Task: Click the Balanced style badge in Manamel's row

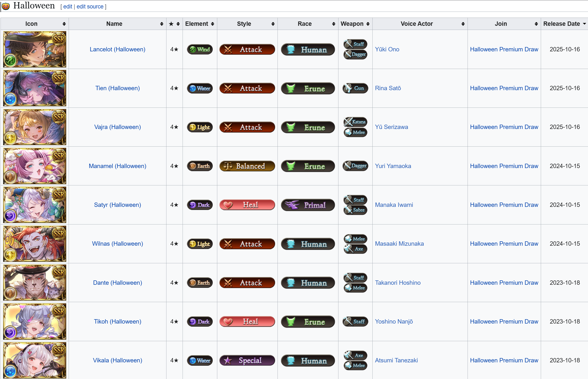Action: pos(247,166)
